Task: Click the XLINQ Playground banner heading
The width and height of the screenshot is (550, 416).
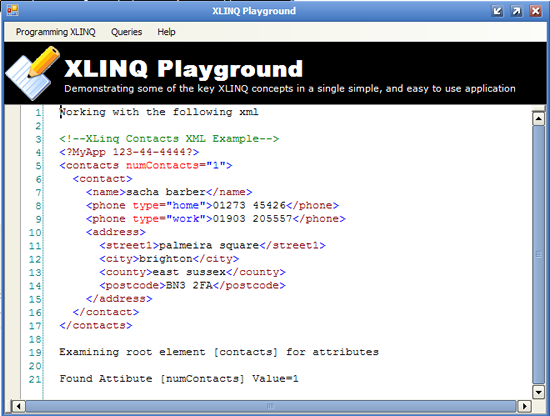Action: 183,68
